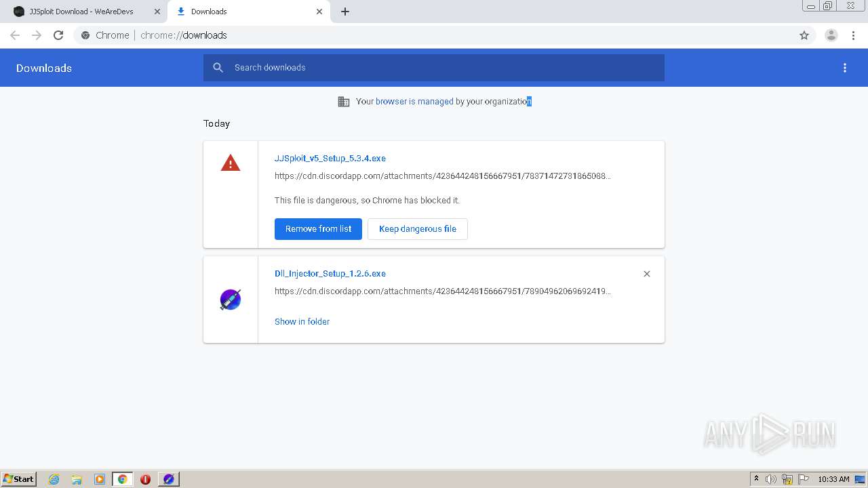Reload the downloads page
Screen dimensions: 868x488
pos(58,35)
